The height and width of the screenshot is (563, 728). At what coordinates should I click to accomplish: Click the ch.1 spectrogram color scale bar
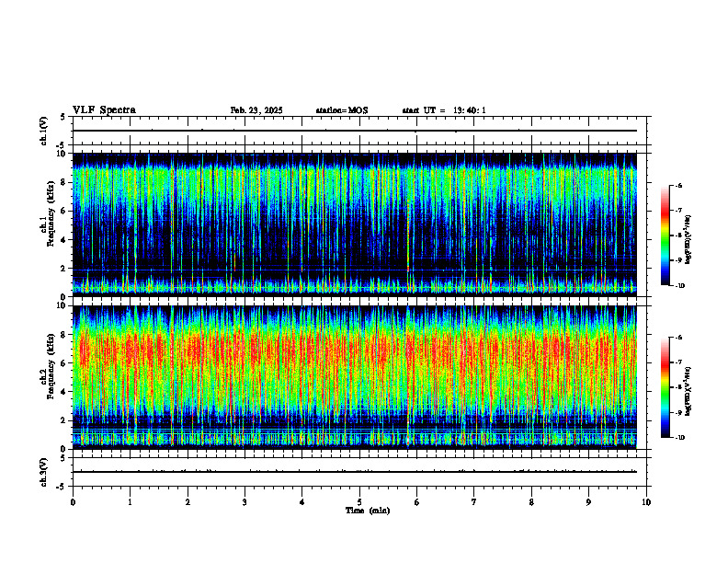coord(665,236)
